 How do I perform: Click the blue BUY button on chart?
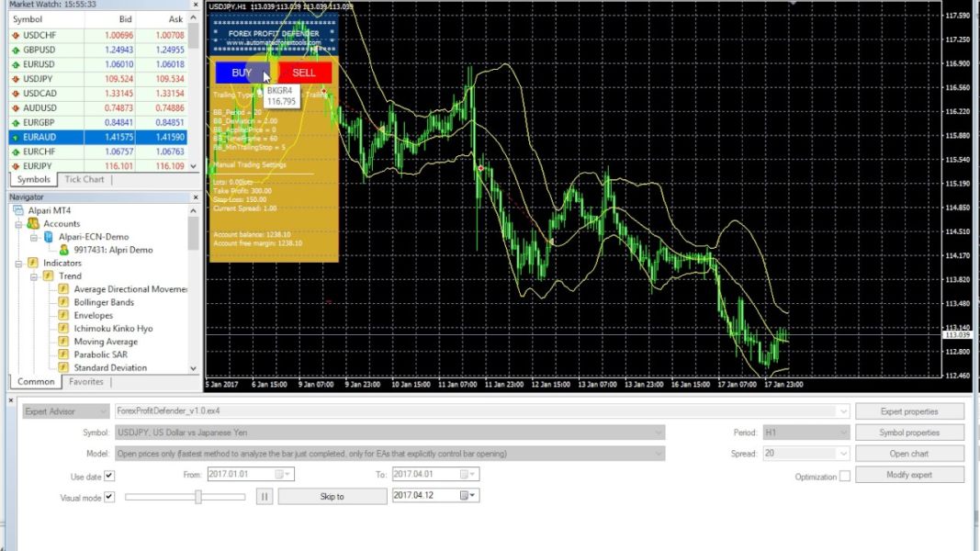(242, 73)
